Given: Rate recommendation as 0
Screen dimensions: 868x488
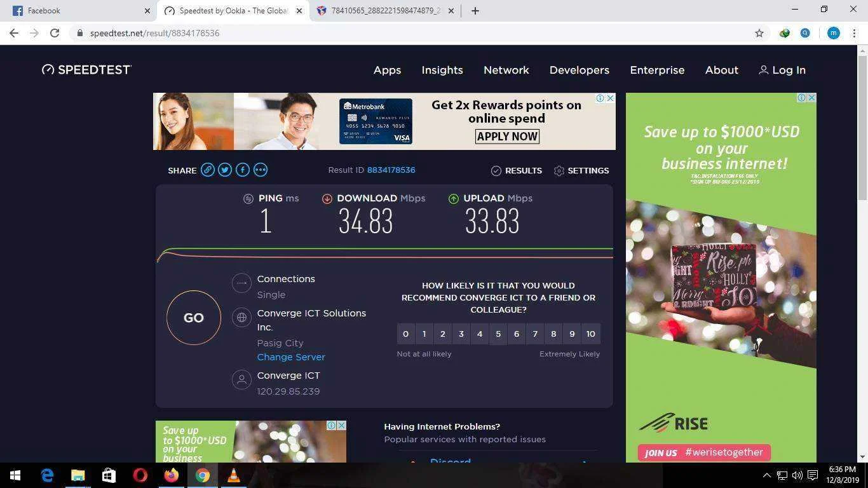Looking at the screenshot, I should [405, 334].
